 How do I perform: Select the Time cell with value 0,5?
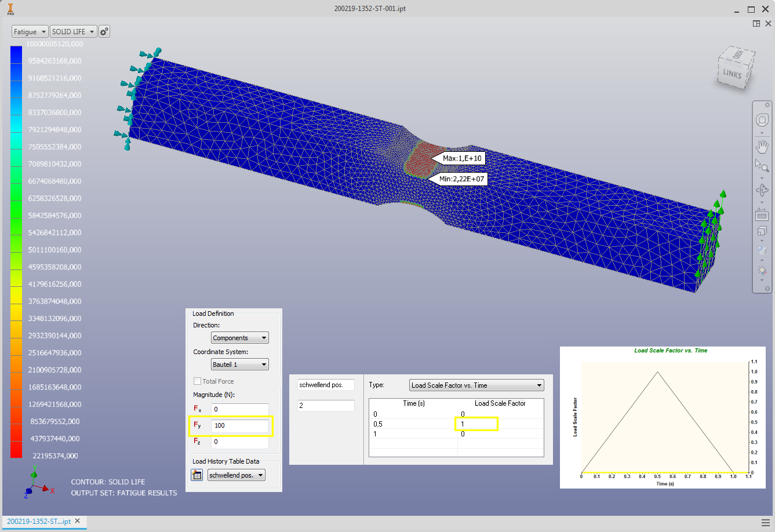point(413,424)
